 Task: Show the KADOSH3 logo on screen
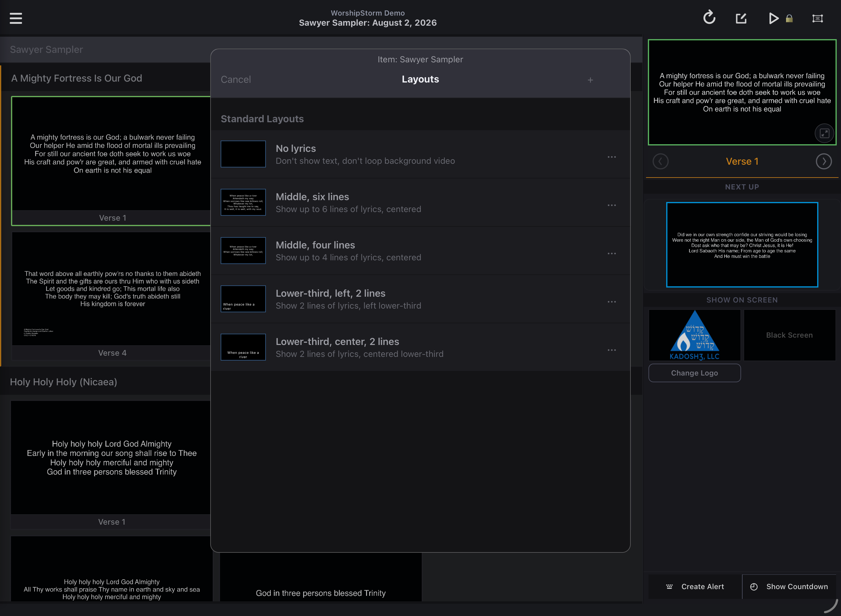694,335
